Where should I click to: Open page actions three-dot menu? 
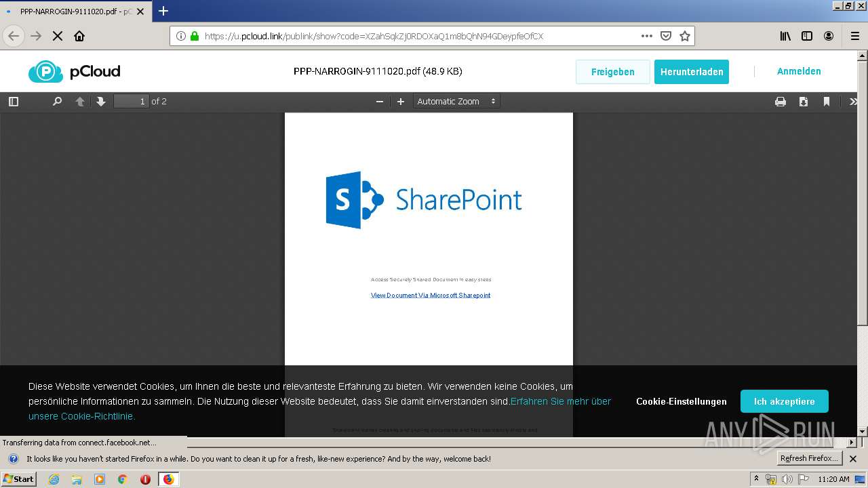(647, 36)
